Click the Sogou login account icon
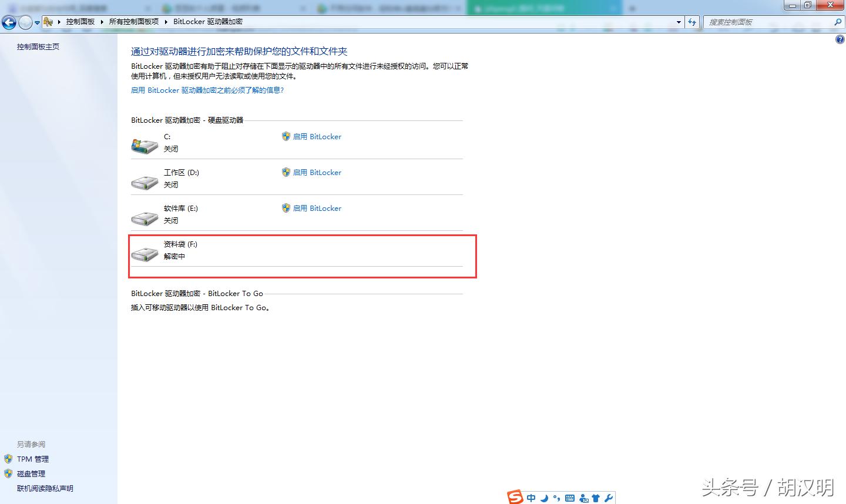 583,498
